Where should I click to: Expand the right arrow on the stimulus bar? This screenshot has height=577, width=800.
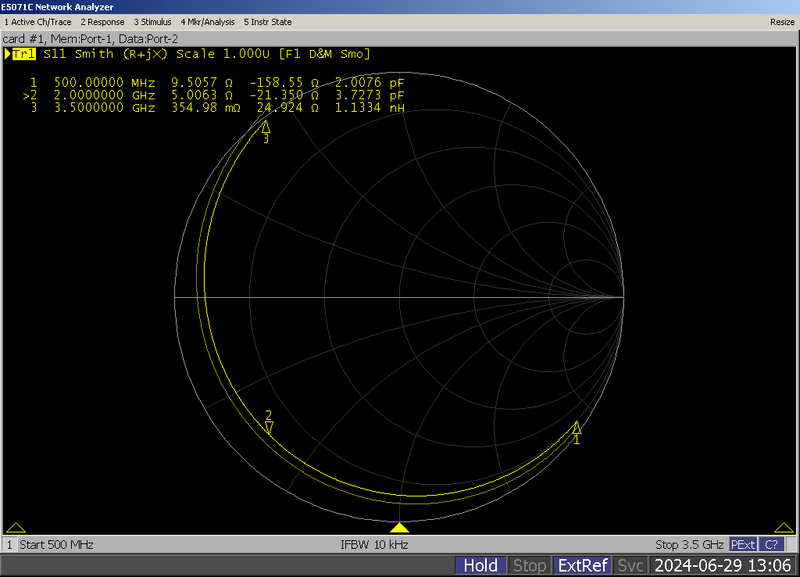(x=786, y=530)
